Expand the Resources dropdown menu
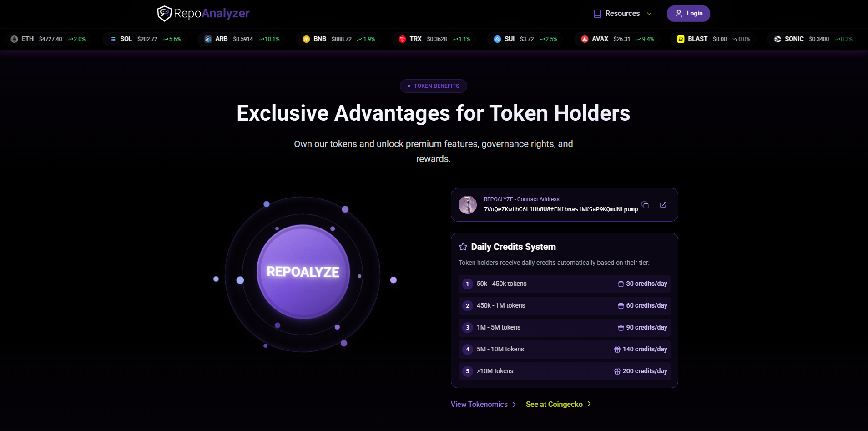Screen dimensions: 868x431 tap(622, 14)
